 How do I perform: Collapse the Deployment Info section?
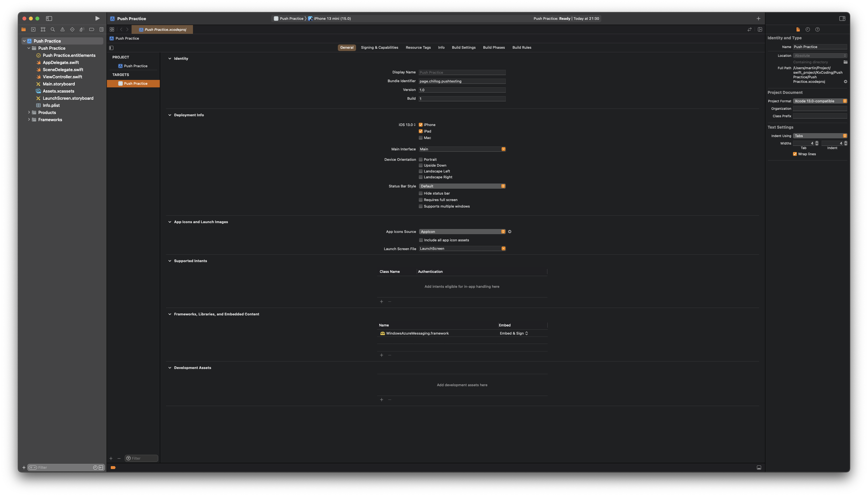170,115
